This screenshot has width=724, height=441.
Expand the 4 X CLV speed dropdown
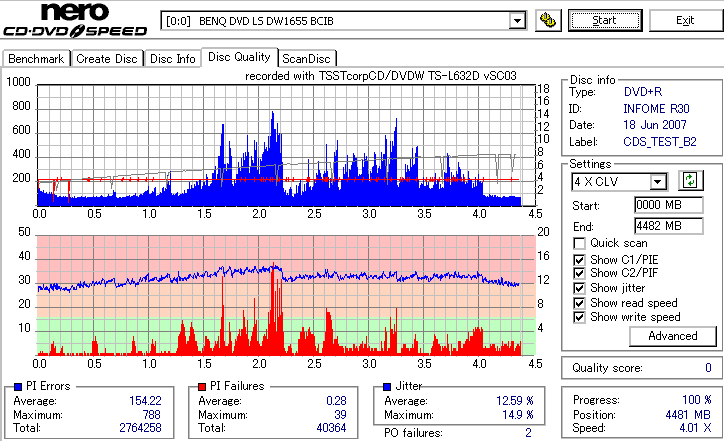pos(658,182)
